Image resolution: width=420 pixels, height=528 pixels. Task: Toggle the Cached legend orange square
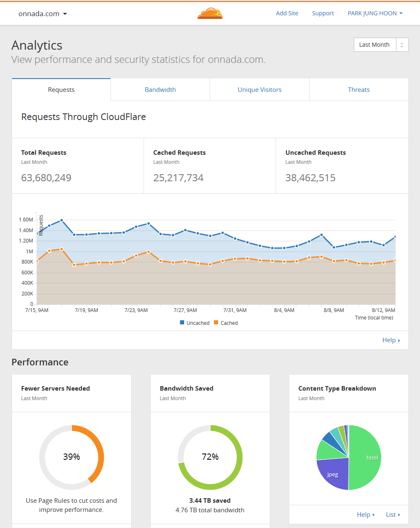click(x=216, y=323)
